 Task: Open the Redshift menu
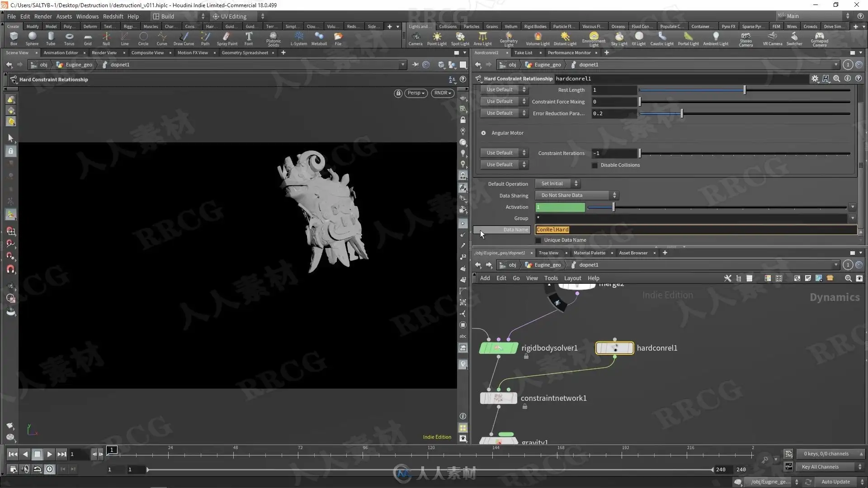(x=113, y=16)
